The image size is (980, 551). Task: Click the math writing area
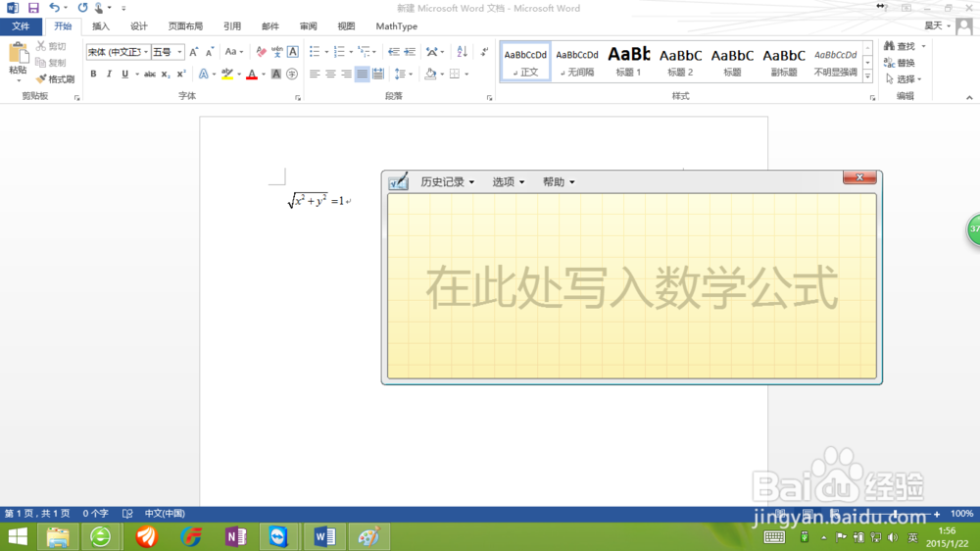(632, 286)
